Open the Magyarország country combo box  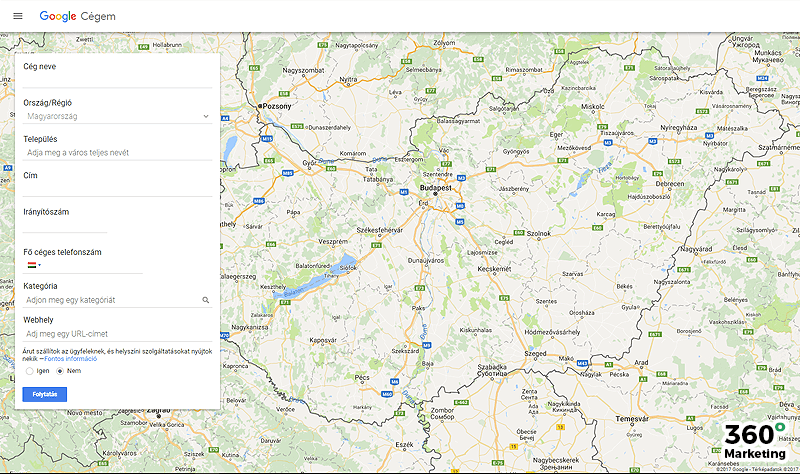coord(117,116)
